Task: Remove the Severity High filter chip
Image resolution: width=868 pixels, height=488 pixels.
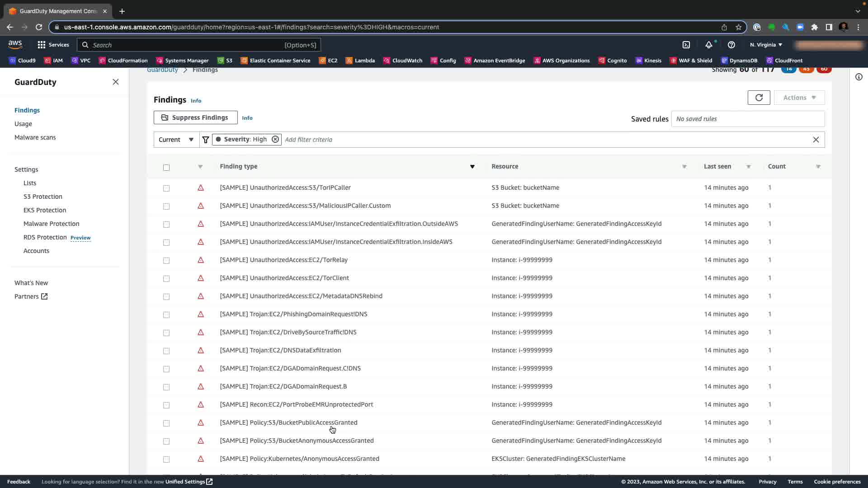Action: pos(275,139)
